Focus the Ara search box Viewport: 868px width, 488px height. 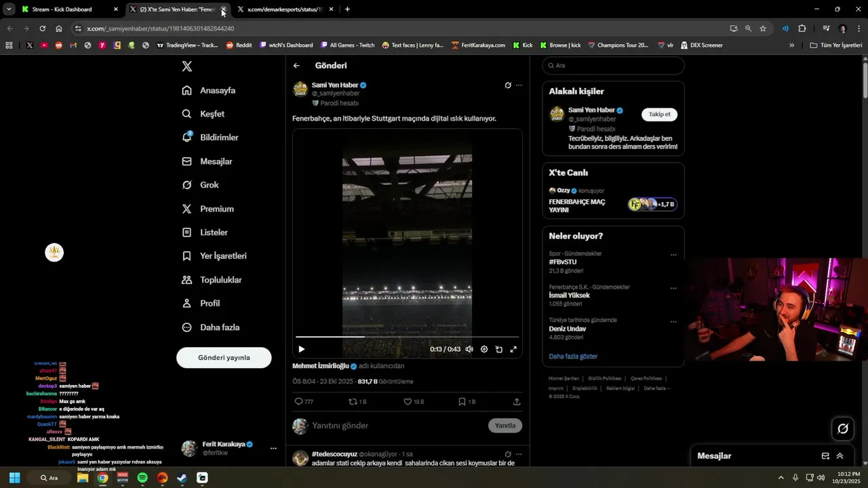[613, 65]
